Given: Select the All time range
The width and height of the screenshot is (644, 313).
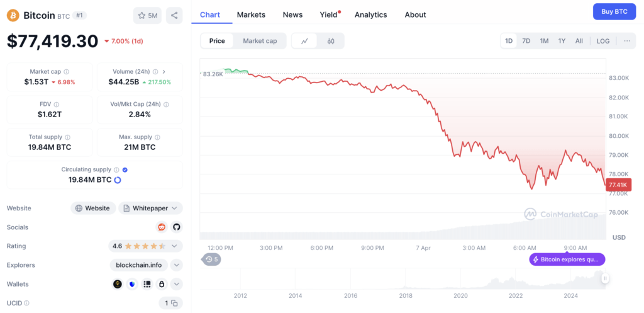Looking at the screenshot, I should point(579,41).
